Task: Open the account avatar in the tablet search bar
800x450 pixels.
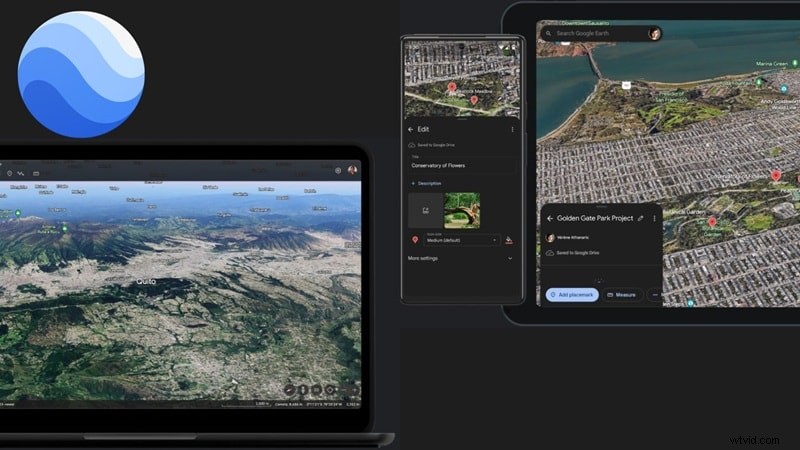Action: pos(654,34)
